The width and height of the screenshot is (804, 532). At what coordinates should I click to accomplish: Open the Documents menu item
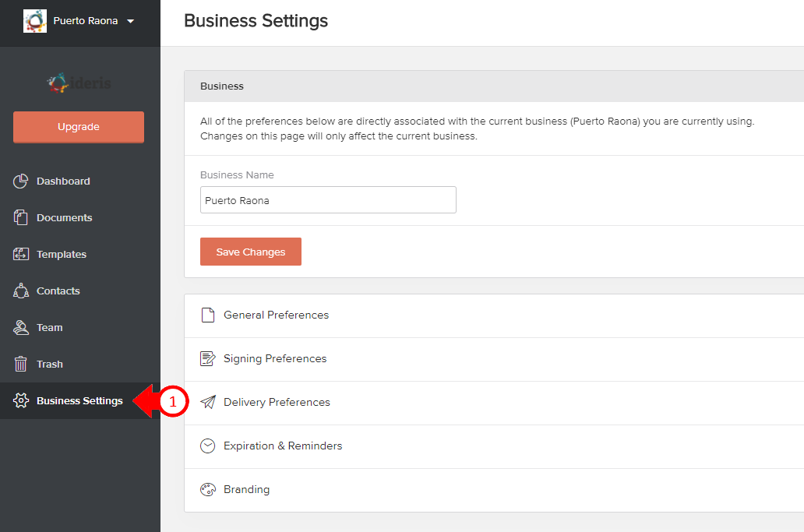[x=64, y=218]
